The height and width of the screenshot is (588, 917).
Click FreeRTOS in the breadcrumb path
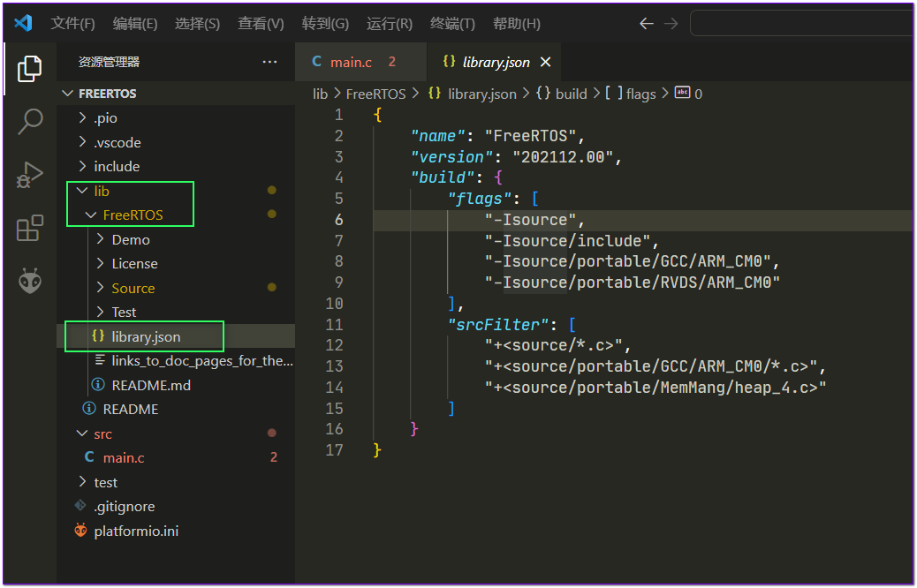(375, 94)
